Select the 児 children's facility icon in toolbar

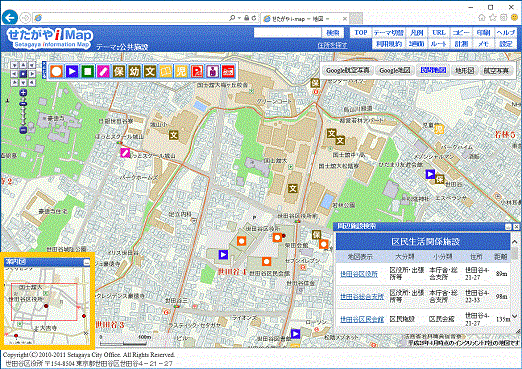[181, 71]
